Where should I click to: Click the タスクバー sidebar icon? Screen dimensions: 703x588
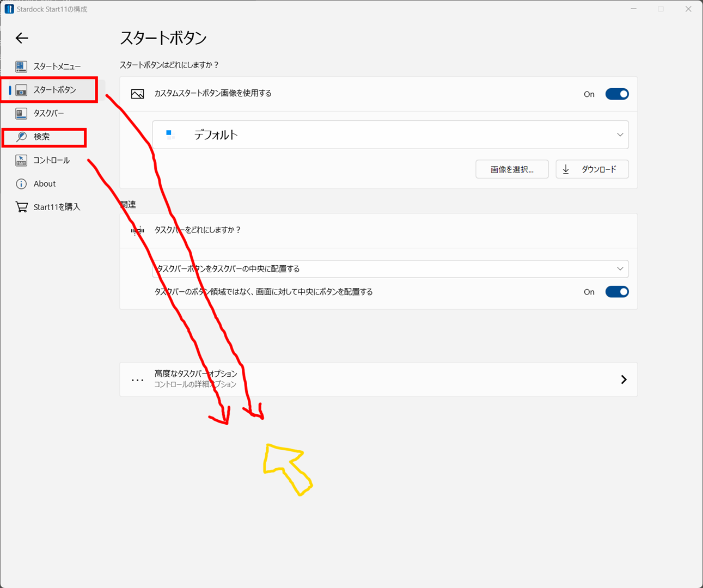click(21, 113)
